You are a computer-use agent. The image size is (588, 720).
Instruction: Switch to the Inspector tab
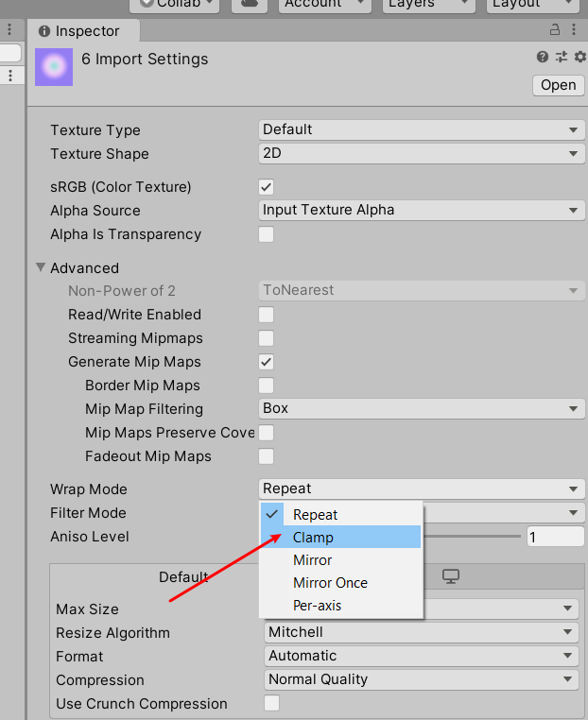click(x=83, y=31)
